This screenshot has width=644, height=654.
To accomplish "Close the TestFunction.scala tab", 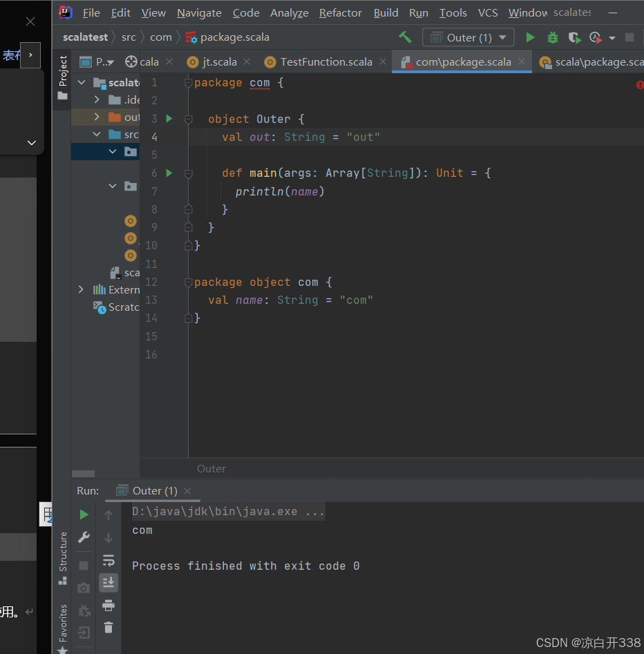I will 383,61.
